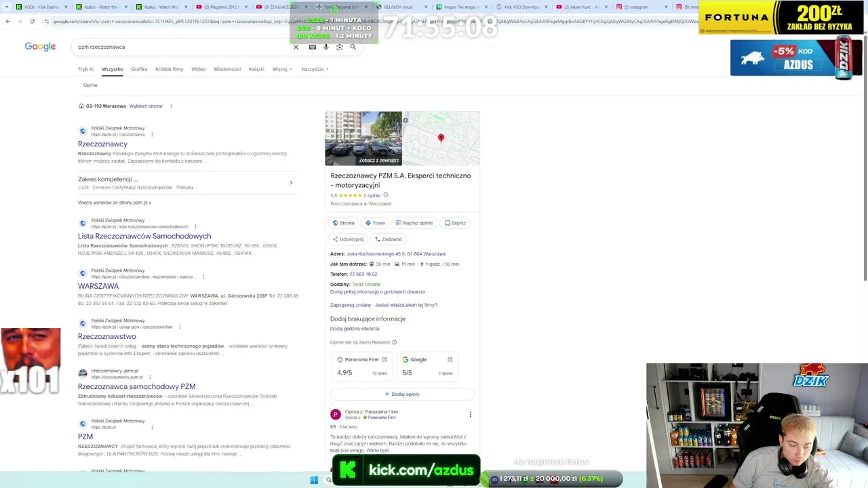Screen dimensions: 868x488
Task: Start voice search with microphone icon
Action: point(326,47)
